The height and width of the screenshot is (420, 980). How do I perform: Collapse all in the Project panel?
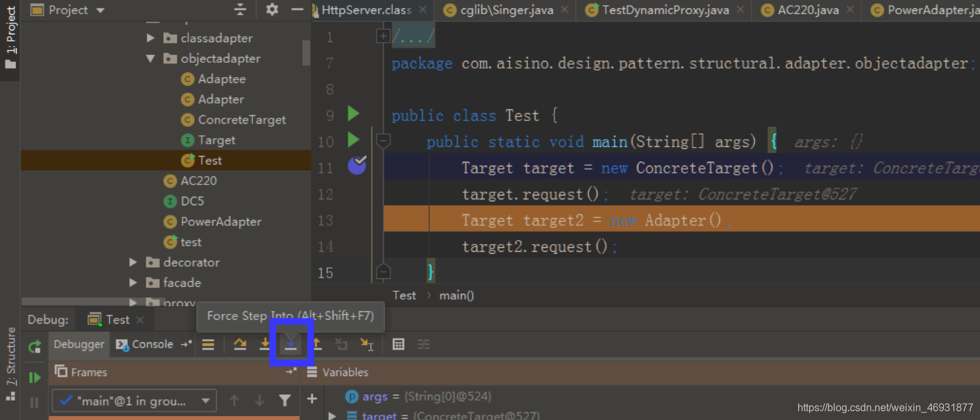[x=240, y=10]
